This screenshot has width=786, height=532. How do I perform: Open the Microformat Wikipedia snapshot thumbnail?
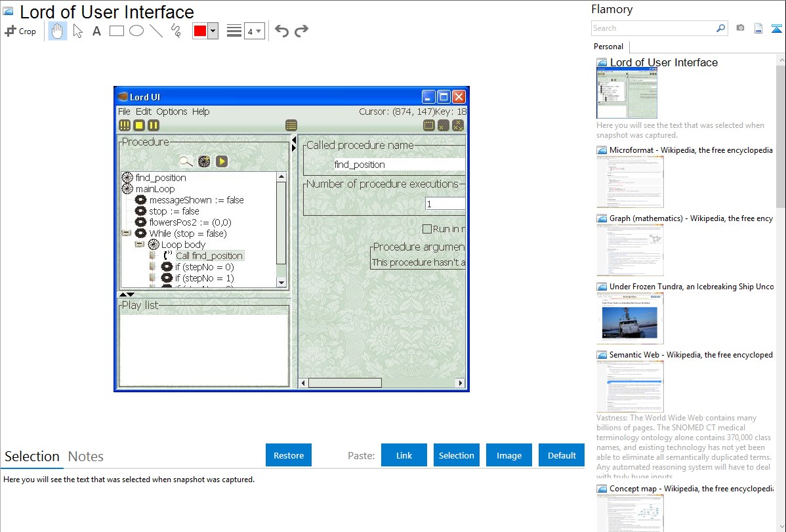click(630, 182)
